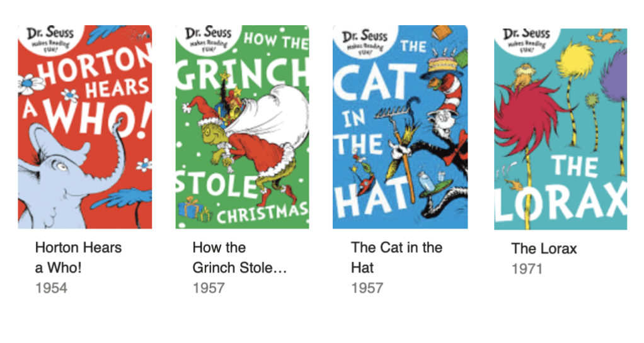Open 'The Lorax' title text below cover
This screenshot has width=644, height=343.
tap(544, 249)
